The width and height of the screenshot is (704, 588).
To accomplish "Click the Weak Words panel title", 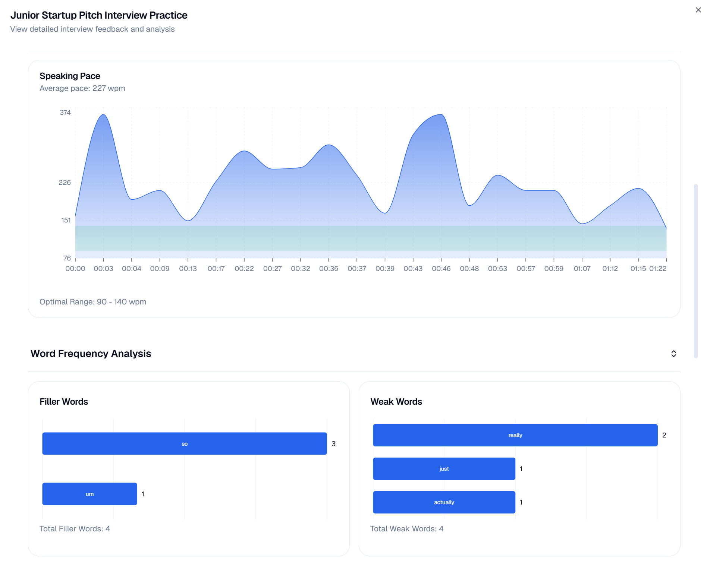I will point(396,402).
